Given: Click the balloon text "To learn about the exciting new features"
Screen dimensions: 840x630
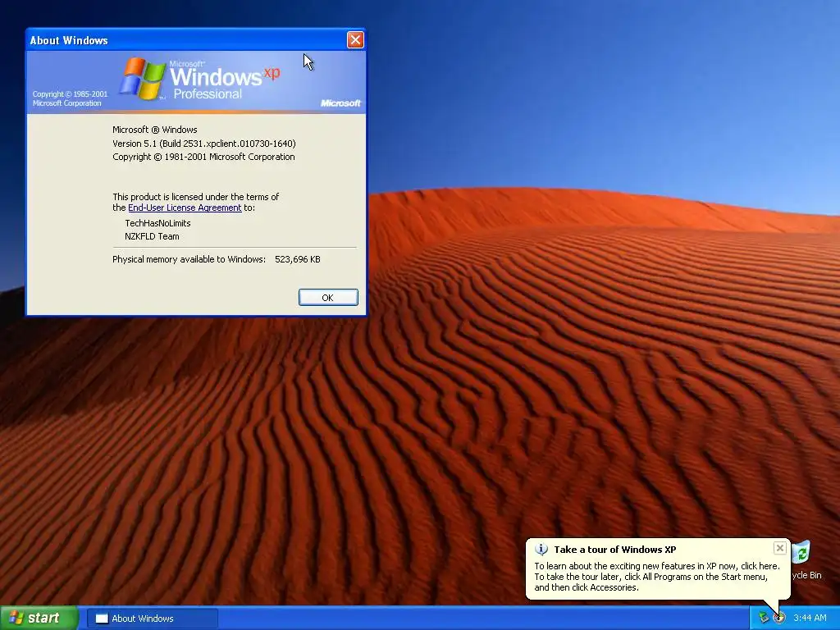Looking at the screenshot, I should coord(618,566).
